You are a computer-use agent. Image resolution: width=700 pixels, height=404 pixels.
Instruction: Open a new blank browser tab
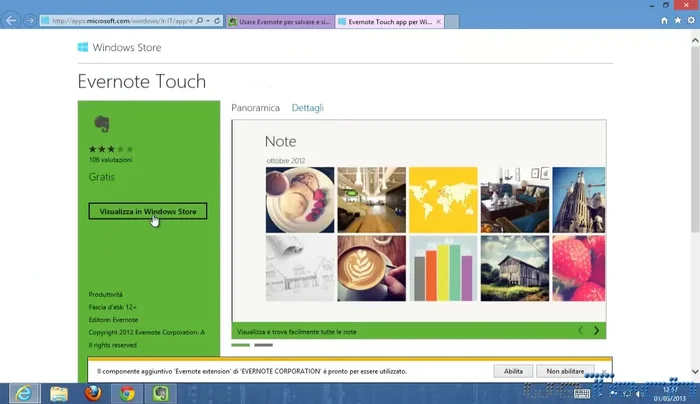(452, 21)
